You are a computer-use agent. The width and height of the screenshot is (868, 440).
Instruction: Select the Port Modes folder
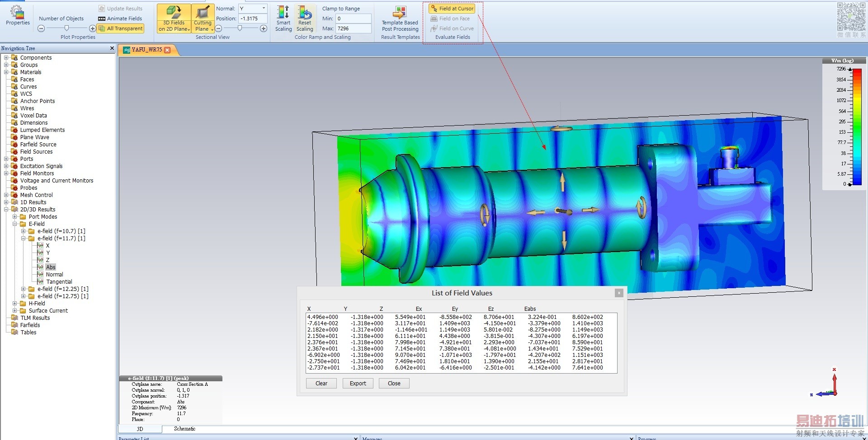pos(43,217)
